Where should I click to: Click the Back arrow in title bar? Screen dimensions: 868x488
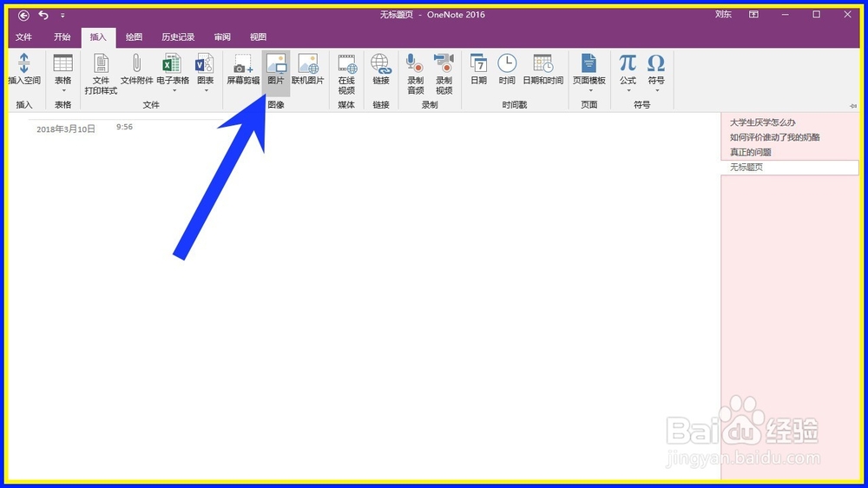(x=23, y=15)
